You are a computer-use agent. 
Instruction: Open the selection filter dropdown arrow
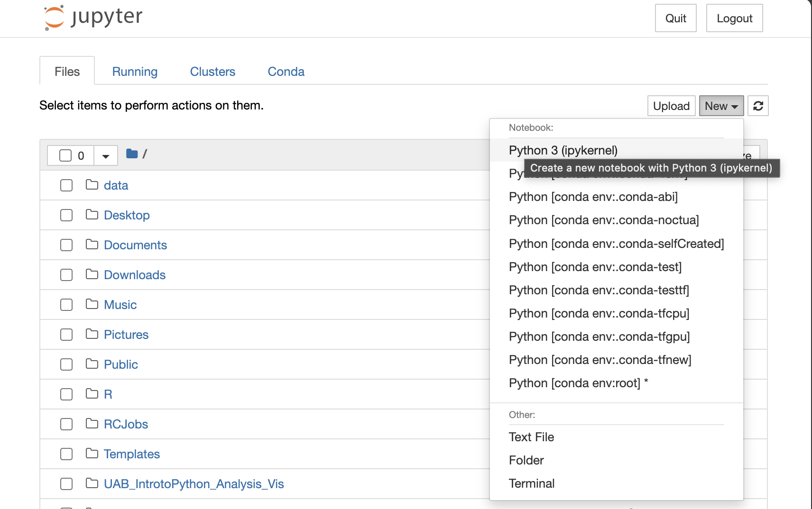pyautogui.click(x=106, y=156)
